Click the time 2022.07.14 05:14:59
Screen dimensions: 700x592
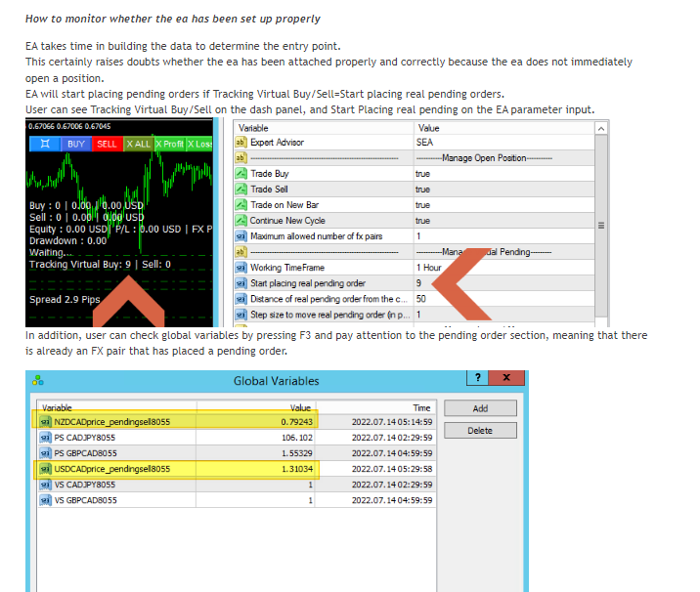tap(392, 422)
